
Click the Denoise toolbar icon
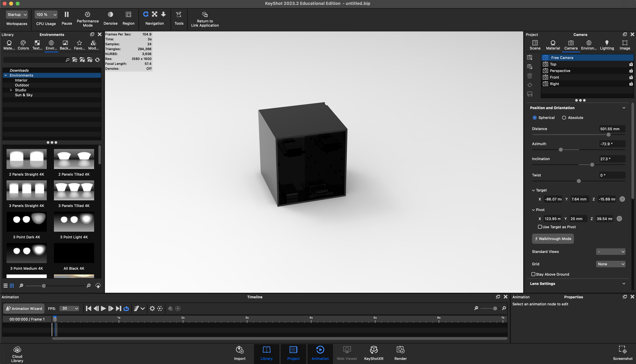(110, 15)
